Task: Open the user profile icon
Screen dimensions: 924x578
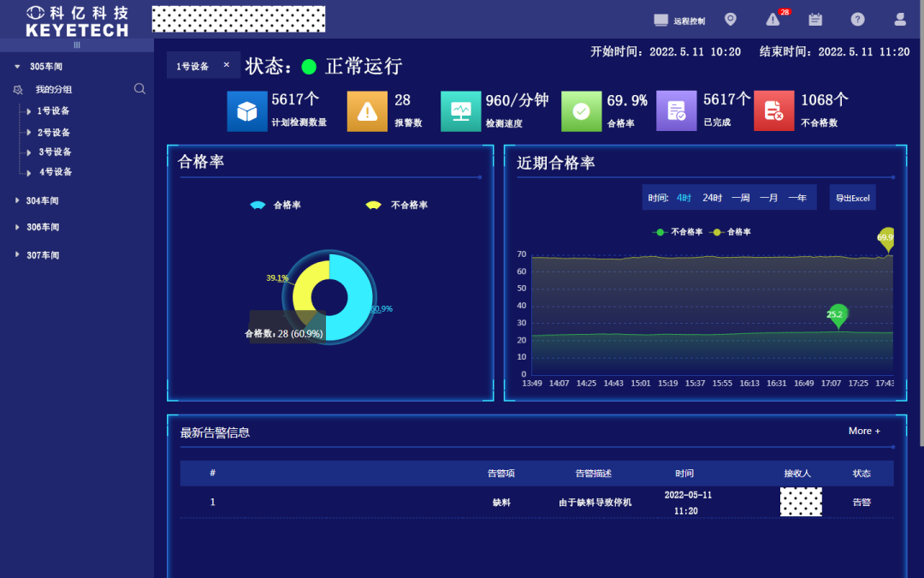Action: coord(899,19)
